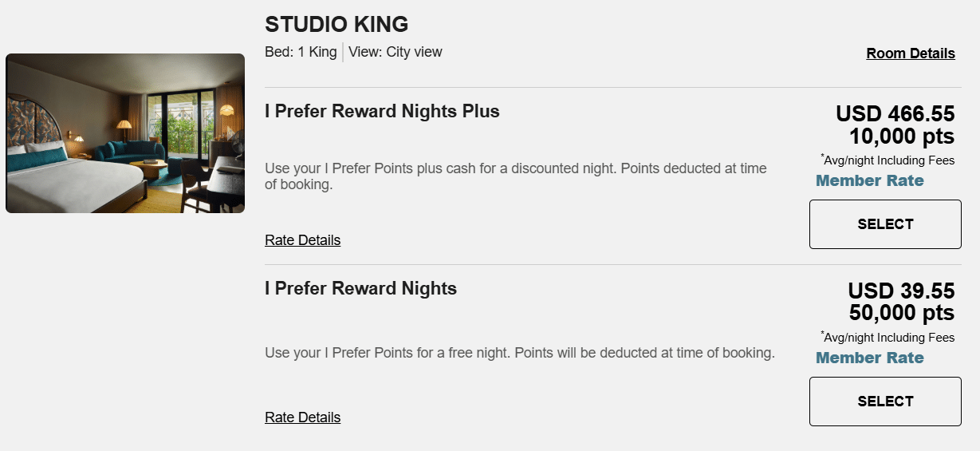This screenshot has width=980, height=451.
Task: Select the 50,000 pts Reward Nights rate
Action: (x=885, y=402)
